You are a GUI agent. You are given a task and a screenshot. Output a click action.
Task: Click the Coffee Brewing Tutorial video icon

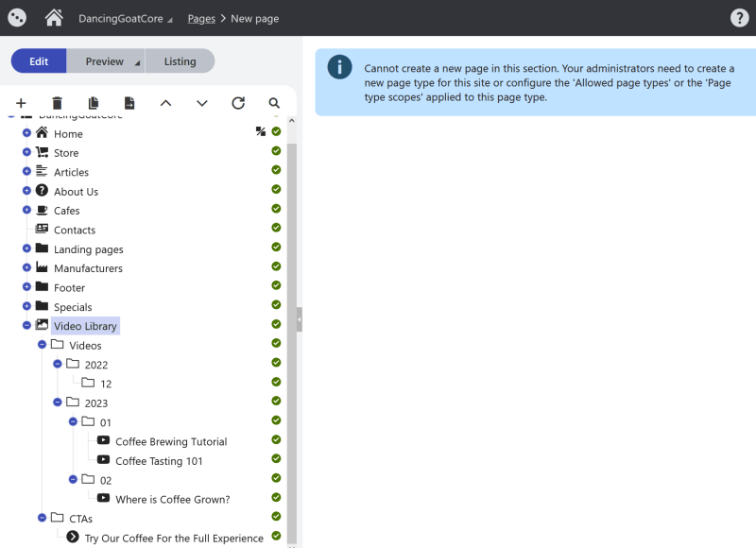click(103, 440)
